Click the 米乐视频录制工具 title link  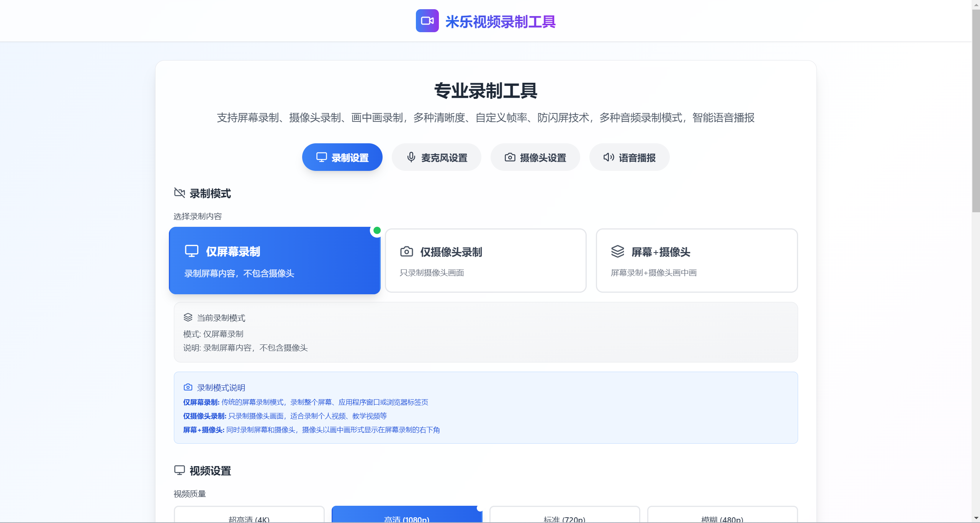point(500,21)
